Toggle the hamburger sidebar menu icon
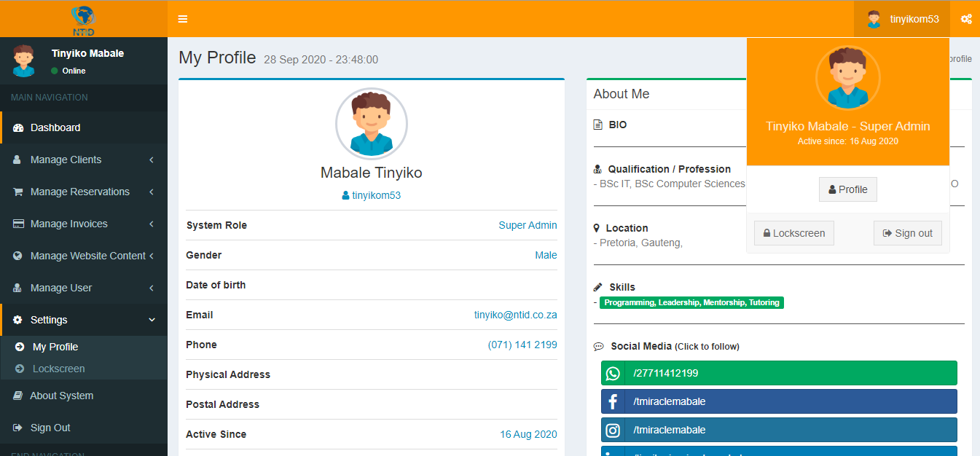 click(183, 19)
